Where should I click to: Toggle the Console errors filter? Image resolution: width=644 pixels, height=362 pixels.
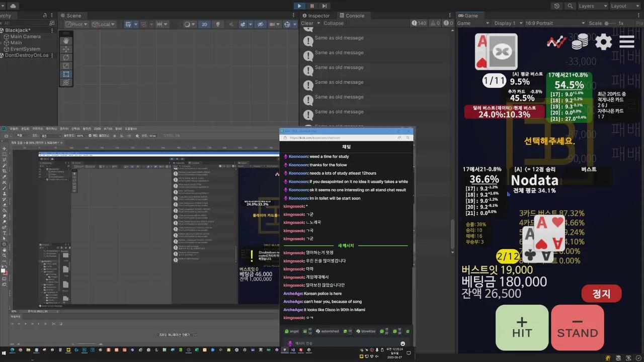click(448, 23)
